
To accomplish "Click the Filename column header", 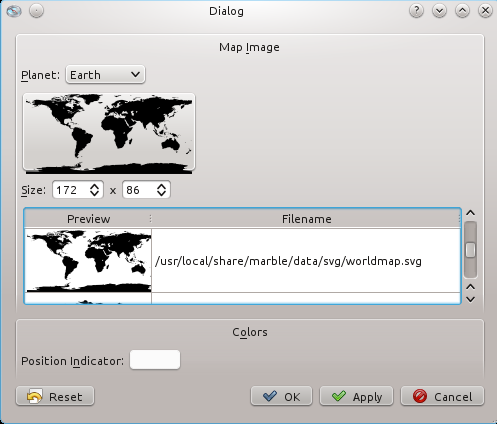I will click(306, 219).
